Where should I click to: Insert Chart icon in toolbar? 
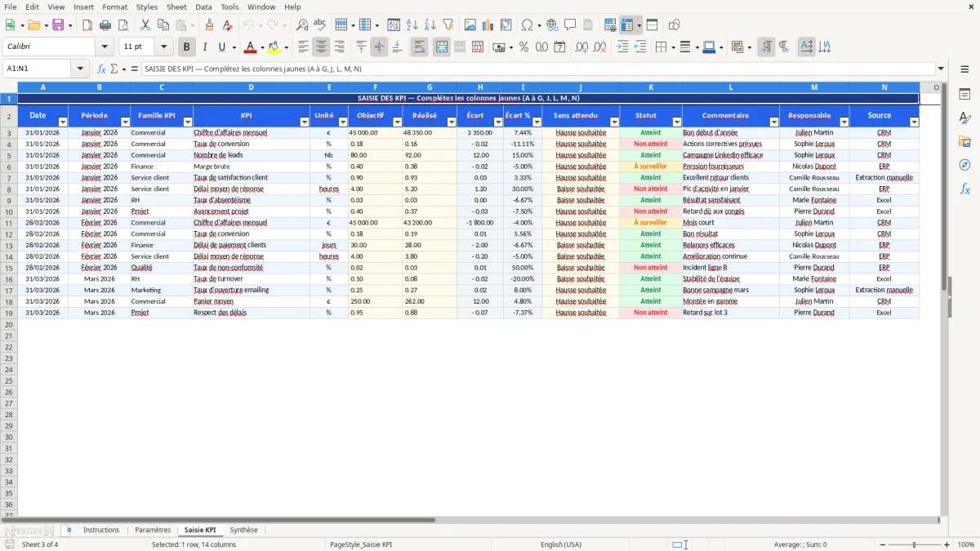click(488, 25)
